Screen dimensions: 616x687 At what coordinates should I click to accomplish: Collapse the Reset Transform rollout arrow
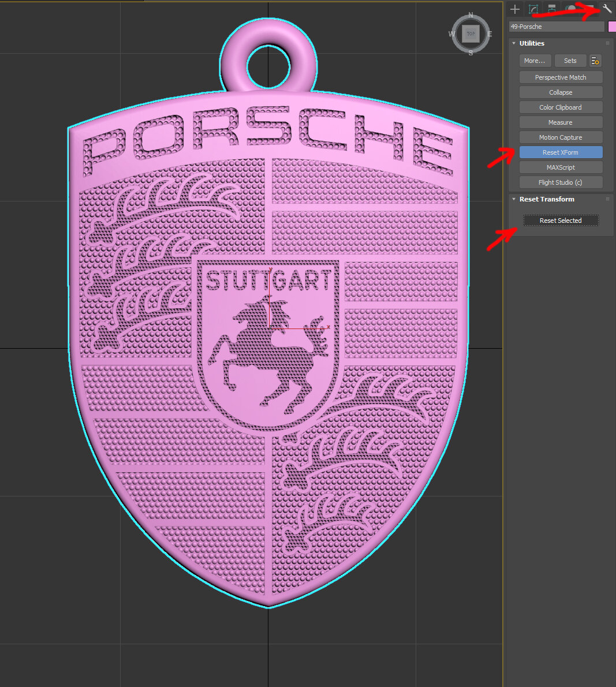(514, 199)
